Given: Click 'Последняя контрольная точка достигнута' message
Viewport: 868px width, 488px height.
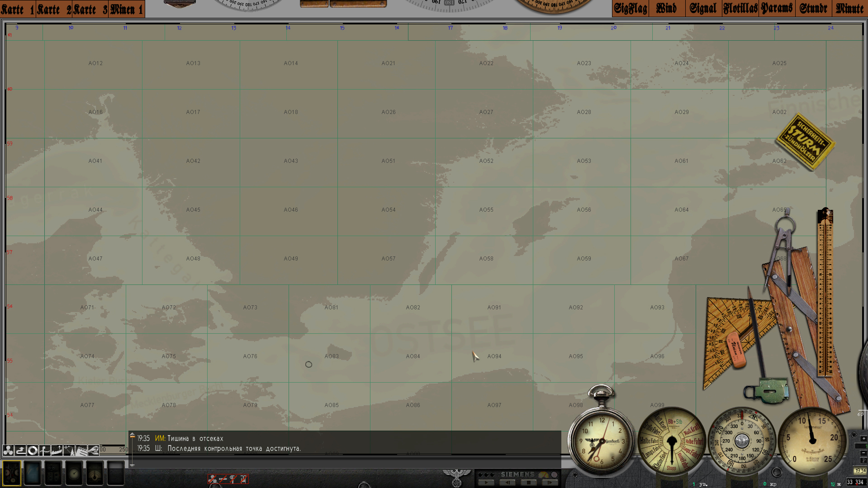Looking at the screenshot, I should coord(234,448).
